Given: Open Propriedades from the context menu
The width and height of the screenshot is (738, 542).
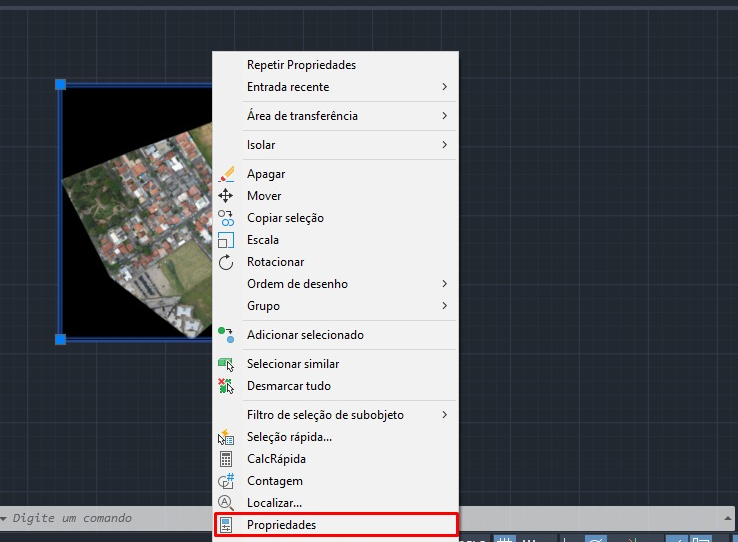Looking at the screenshot, I should pyautogui.click(x=336, y=525).
